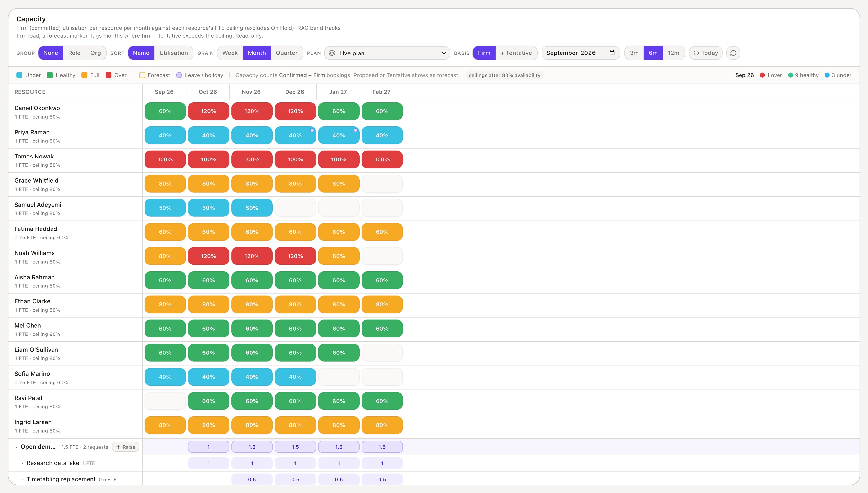Select the 12m range option
868x493 pixels.
(x=673, y=53)
